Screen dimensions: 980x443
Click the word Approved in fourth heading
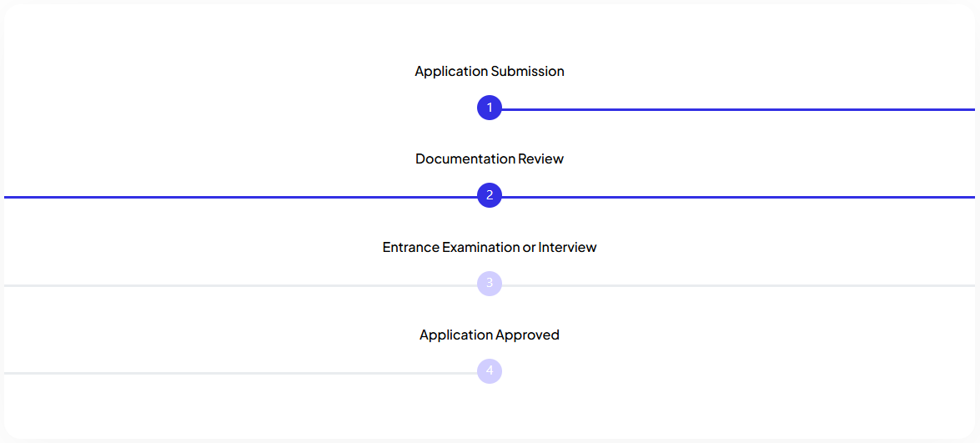(x=527, y=335)
